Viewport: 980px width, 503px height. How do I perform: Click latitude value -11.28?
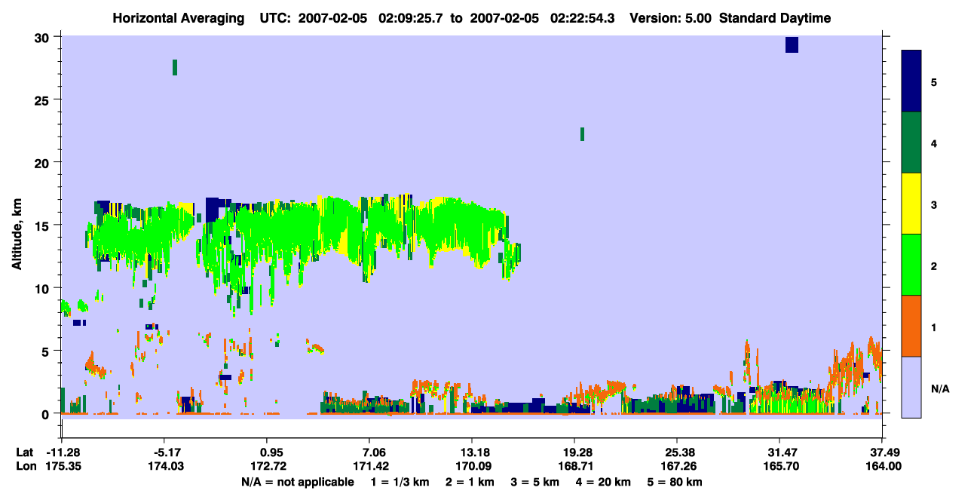(63, 452)
